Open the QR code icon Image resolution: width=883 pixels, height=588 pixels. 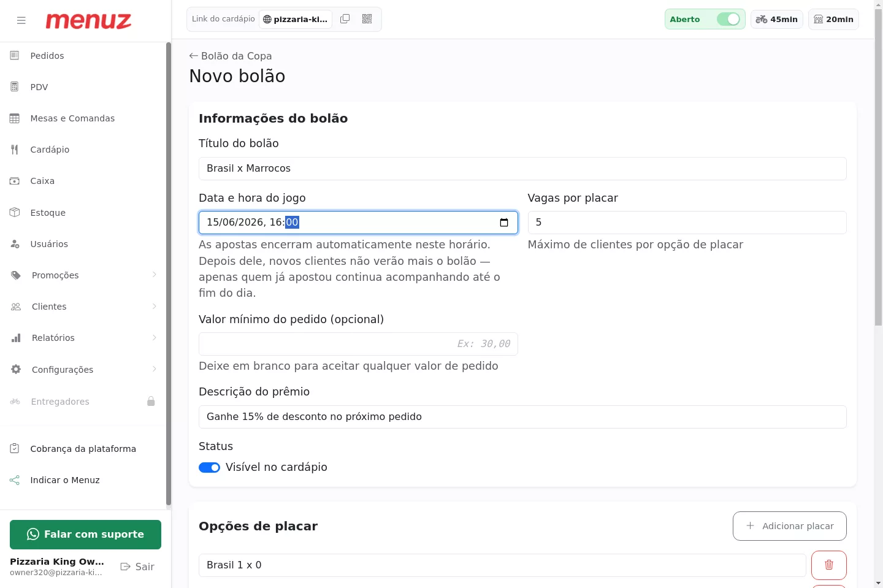367,19
